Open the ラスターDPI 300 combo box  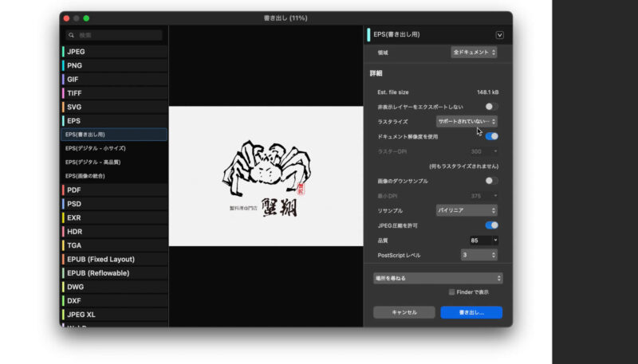(484, 151)
